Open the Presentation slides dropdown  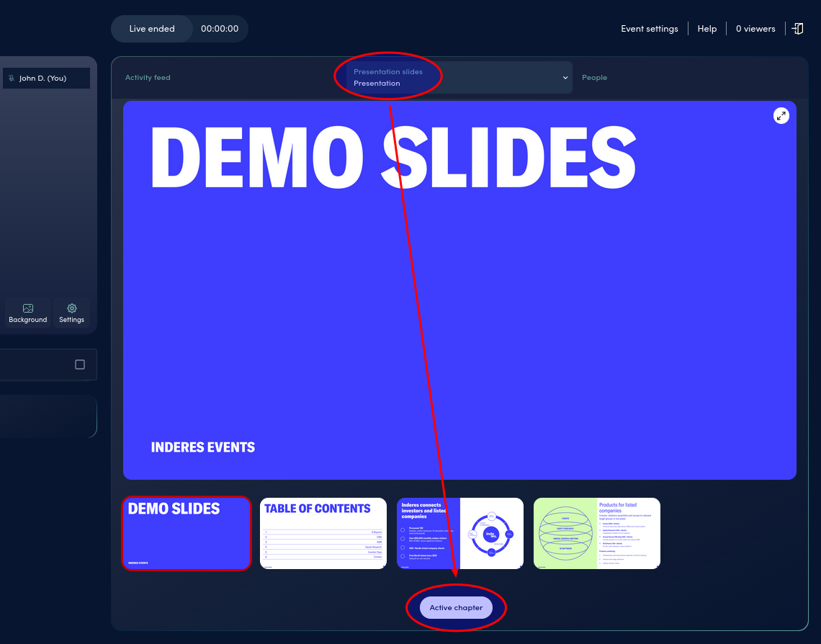pos(565,77)
